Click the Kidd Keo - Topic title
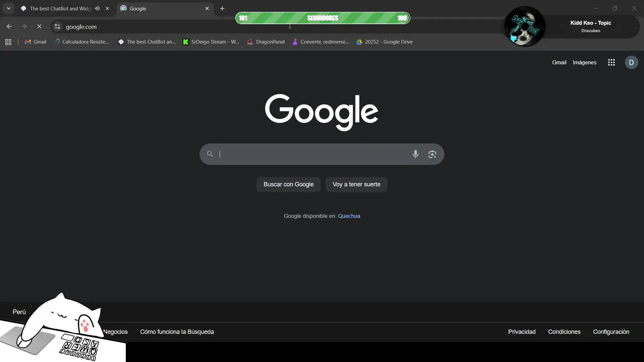This screenshot has width=644, height=362. (591, 23)
